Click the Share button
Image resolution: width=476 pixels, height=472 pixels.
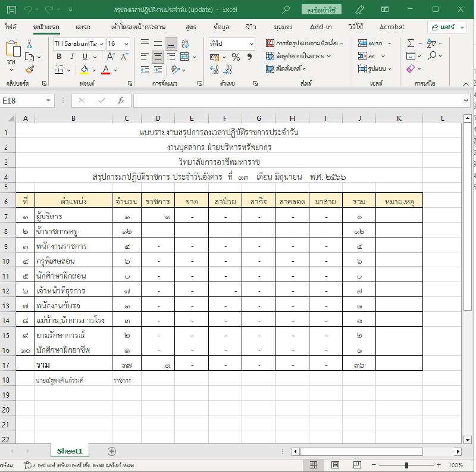(x=446, y=27)
